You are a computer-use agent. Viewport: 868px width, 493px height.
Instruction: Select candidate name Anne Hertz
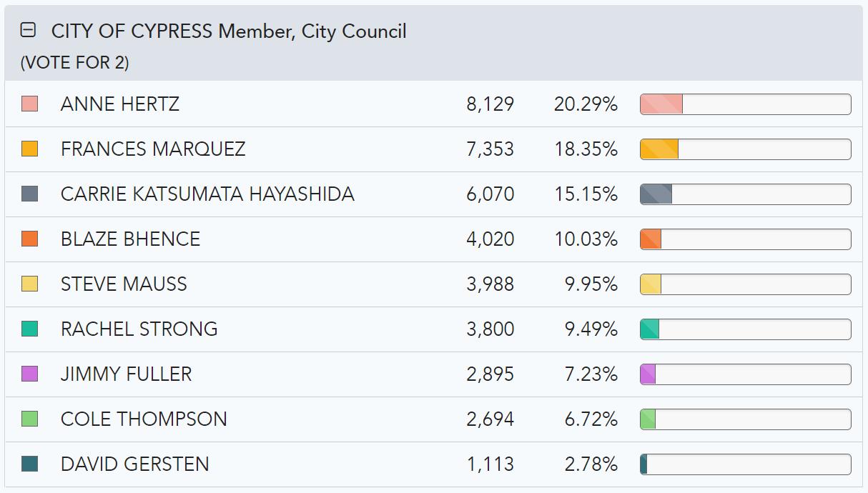coord(119,104)
